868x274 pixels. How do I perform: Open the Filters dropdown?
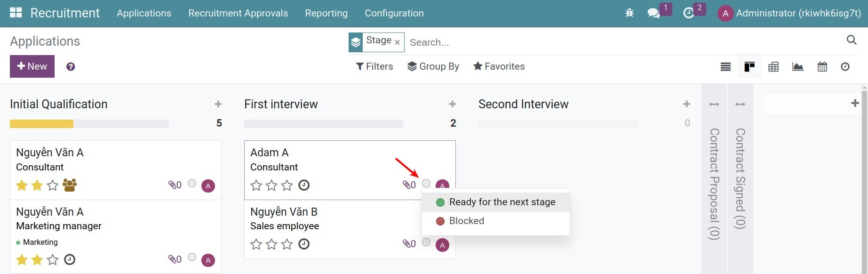(374, 66)
